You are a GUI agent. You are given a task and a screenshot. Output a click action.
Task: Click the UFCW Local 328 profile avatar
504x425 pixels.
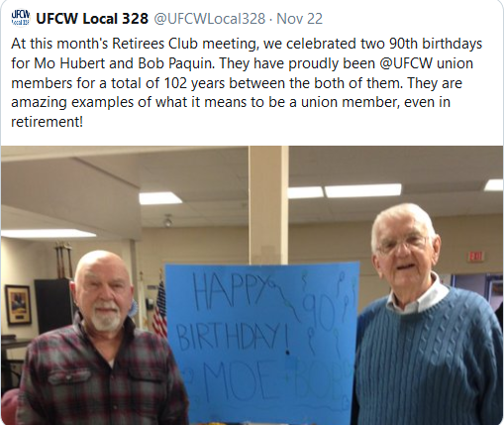21,17
